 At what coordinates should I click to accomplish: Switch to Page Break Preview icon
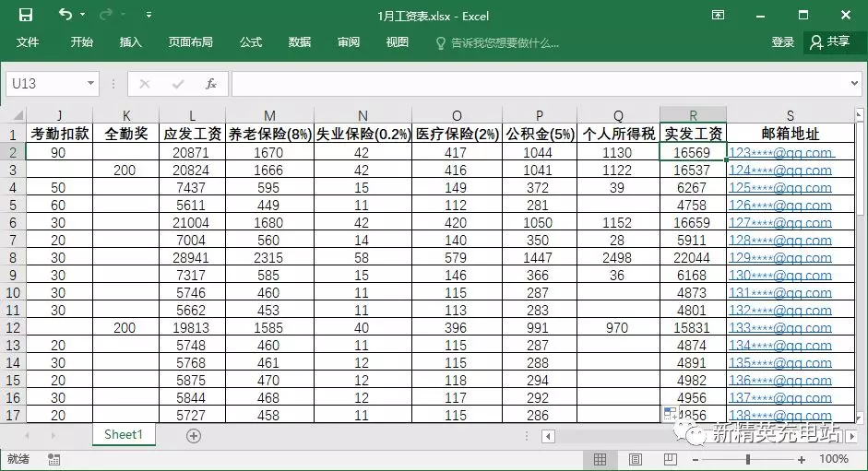(x=670, y=459)
